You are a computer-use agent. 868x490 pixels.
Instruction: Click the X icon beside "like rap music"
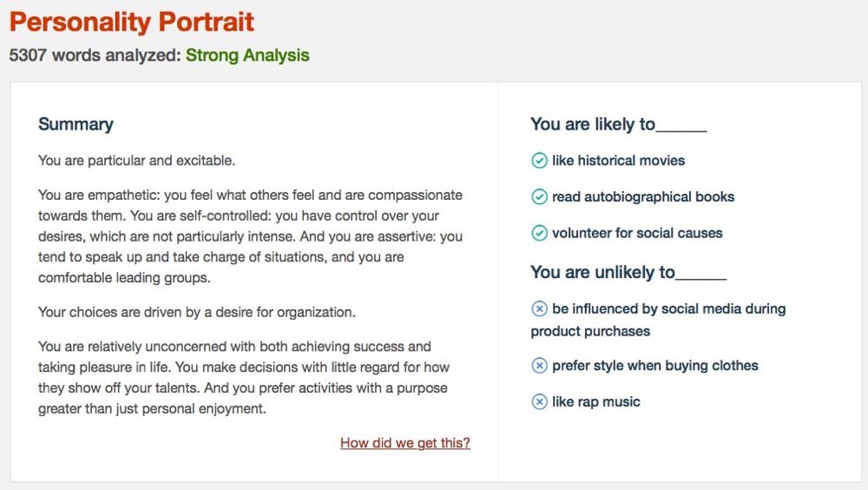(x=539, y=401)
